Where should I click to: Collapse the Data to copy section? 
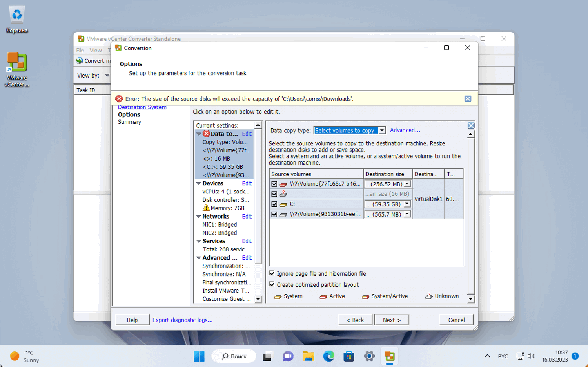coord(199,134)
